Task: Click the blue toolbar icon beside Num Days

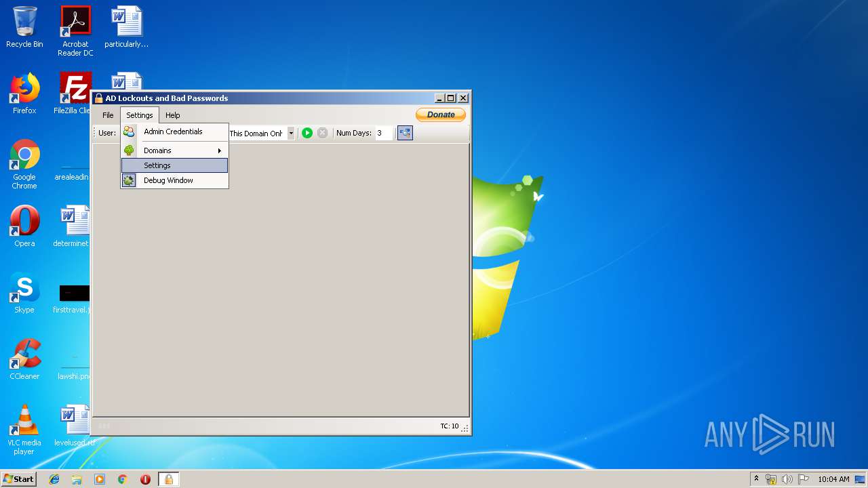Action: click(405, 133)
